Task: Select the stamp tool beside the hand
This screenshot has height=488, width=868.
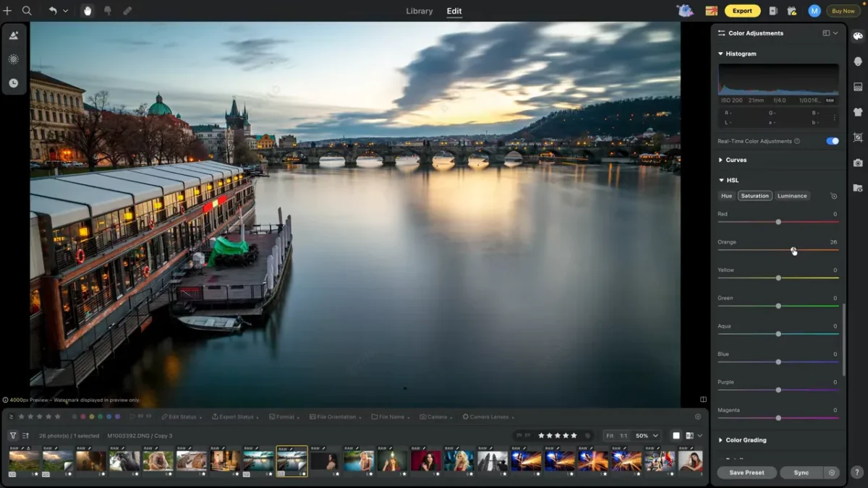Action: (x=108, y=11)
